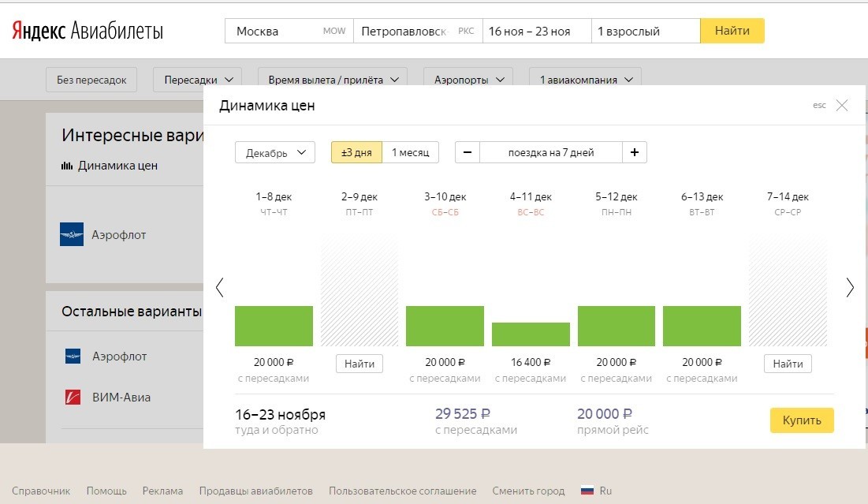Click the hatched bar for 7–14 дек

[x=788, y=293]
